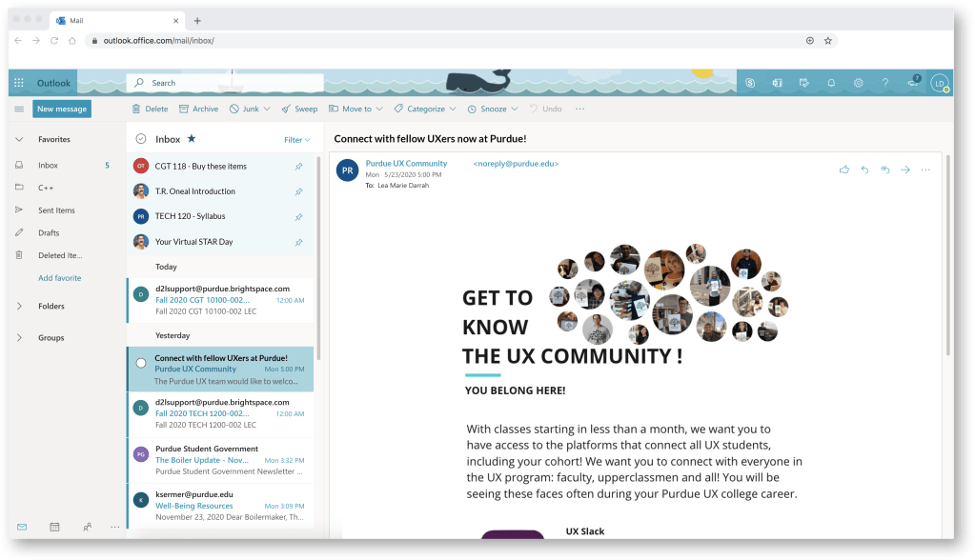Forward the email using the arrow icon
The width and height of the screenshot is (975, 560).
pos(904,170)
